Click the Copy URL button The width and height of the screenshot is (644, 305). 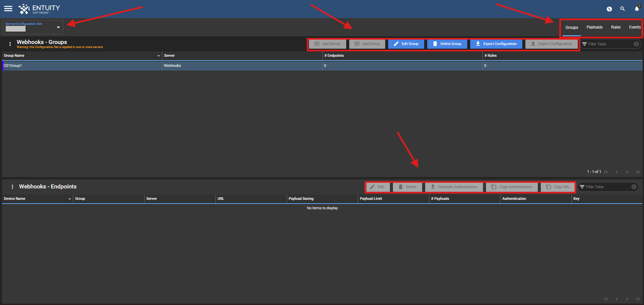click(x=558, y=187)
